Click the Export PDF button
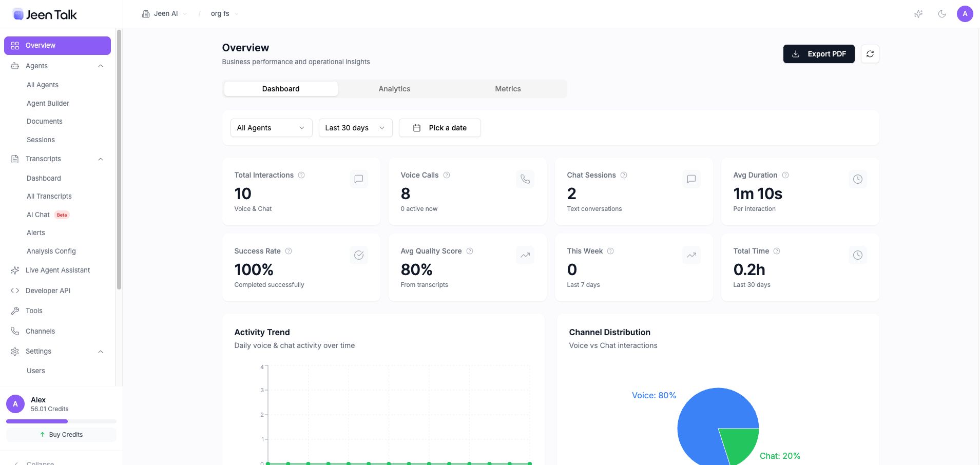Screen dimensions: 980x465 click(x=818, y=54)
